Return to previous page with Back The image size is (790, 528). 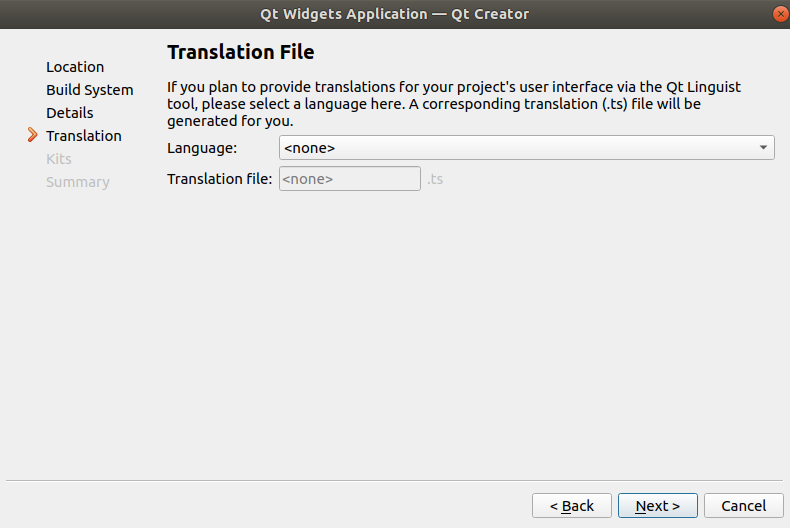click(x=572, y=505)
